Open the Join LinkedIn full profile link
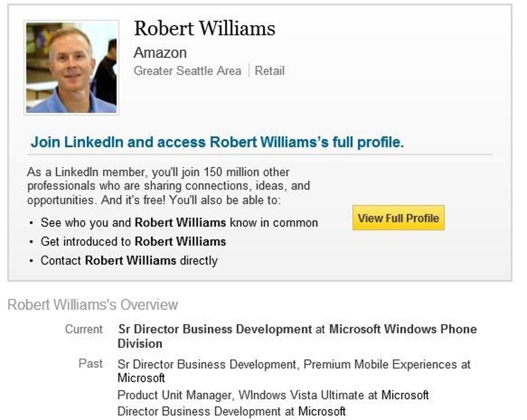 coord(217,142)
